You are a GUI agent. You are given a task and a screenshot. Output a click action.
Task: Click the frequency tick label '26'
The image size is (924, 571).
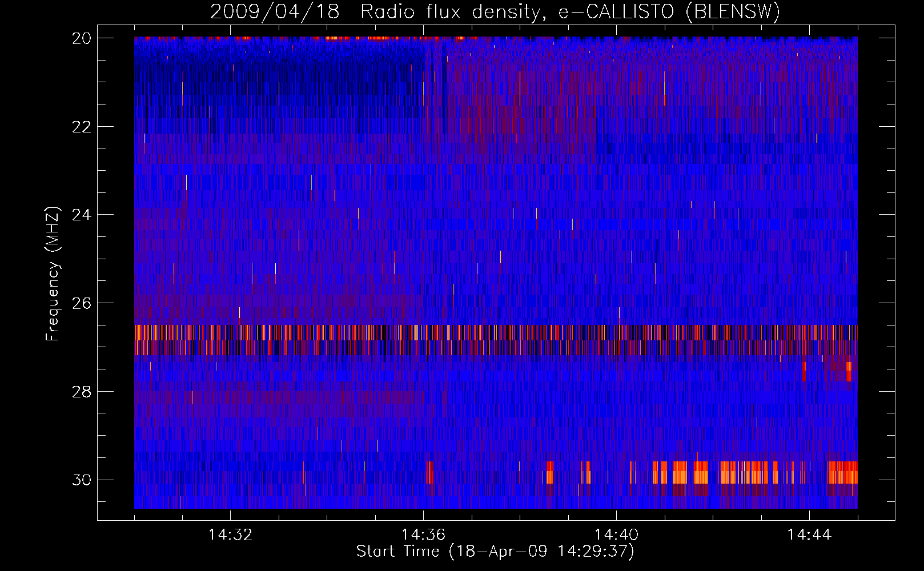coord(82,303)
